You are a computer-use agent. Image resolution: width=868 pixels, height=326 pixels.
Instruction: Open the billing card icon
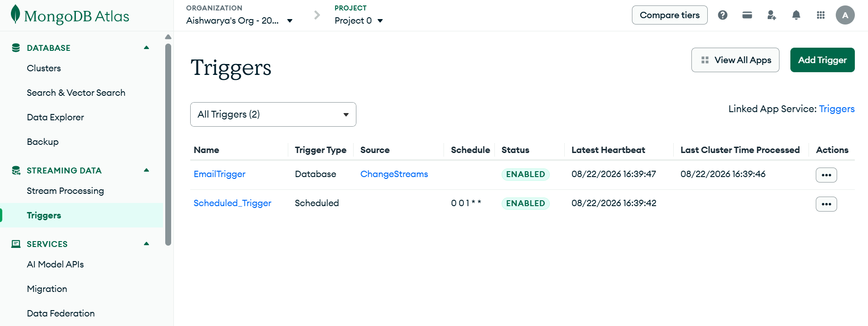coord(747,15)
